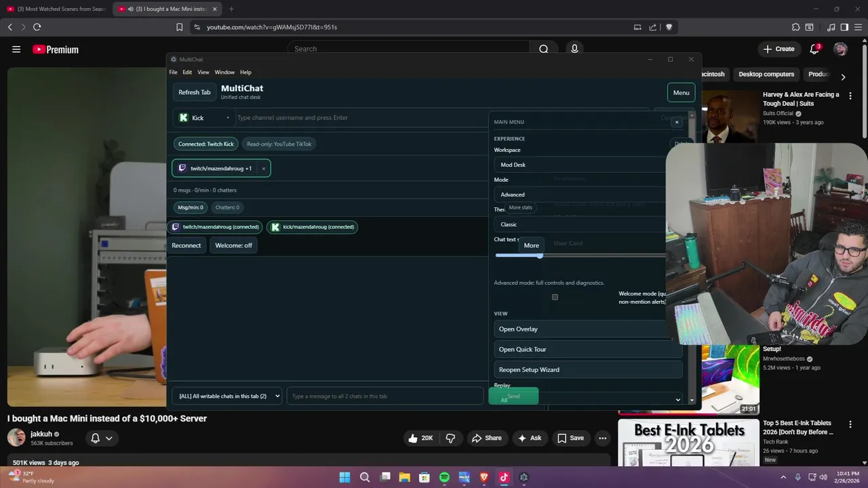
Task: Open more actions ellipsis under video
Action: pos(602,438)
